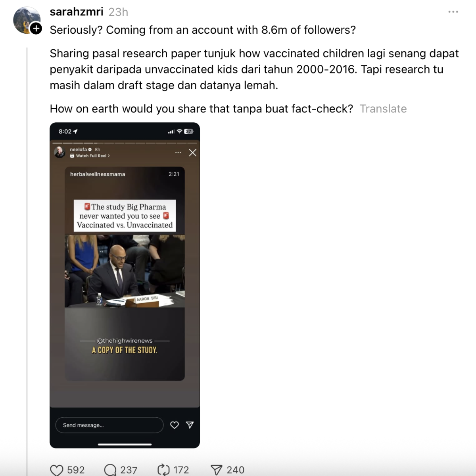The width and height of the screenshot is (476, 476).
Task: Repost using the repost arrows icon
Action: pos(163,470)
